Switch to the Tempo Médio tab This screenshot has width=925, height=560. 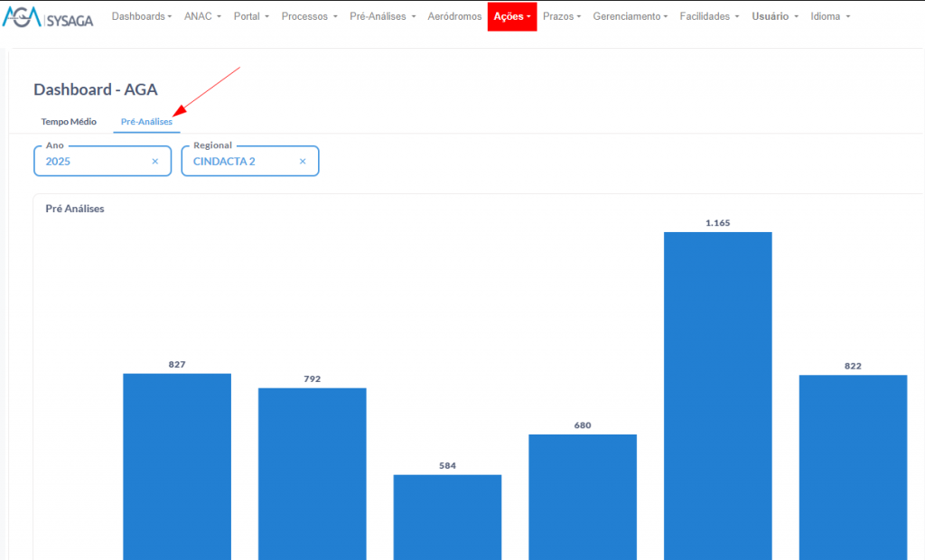(69, 121)
